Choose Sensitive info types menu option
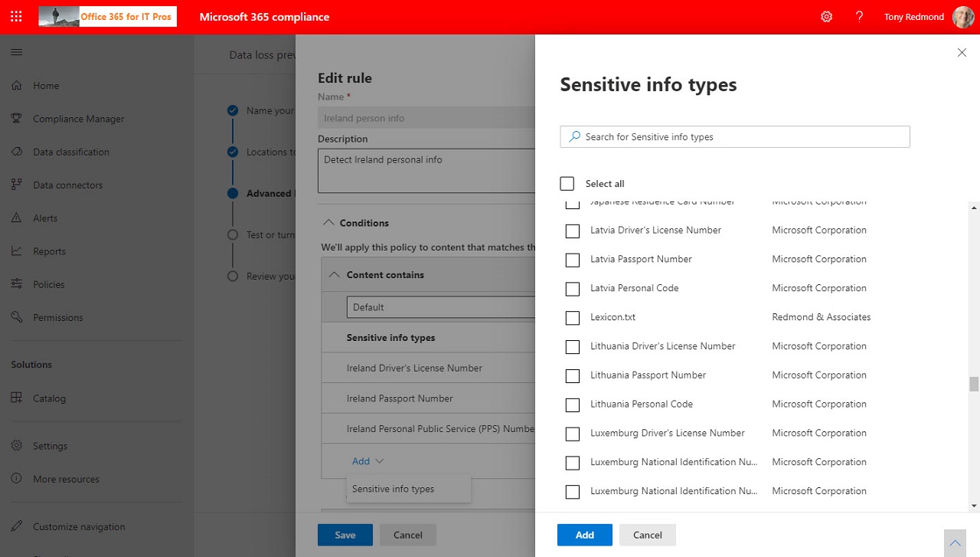The height and width of the screenshot is (557, 980). (393, 489)
